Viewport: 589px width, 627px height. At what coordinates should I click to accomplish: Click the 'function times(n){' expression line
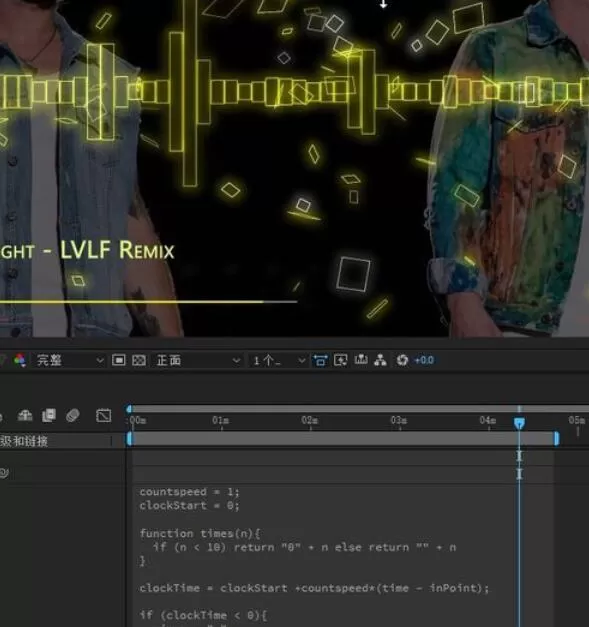(x=200, y=533)
